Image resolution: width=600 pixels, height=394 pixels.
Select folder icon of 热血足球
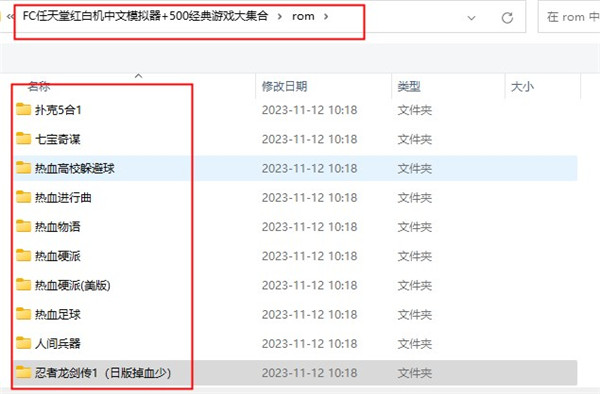[23, 314]
